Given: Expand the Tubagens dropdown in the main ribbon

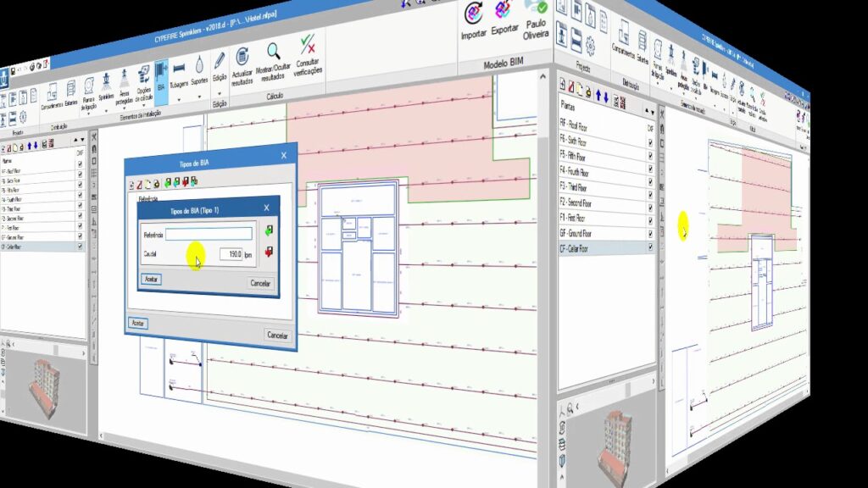Looking at the screenshot, I should click(180, 98).
